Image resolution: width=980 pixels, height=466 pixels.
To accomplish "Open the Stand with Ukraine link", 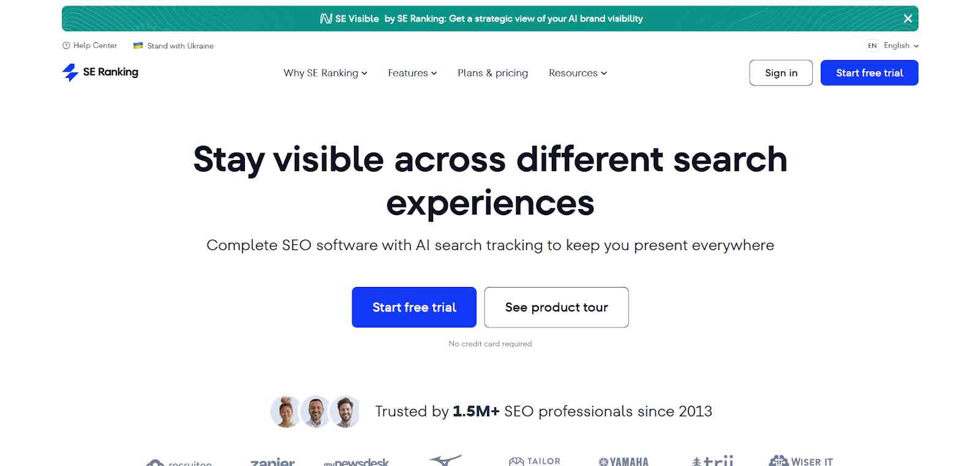I will pyautogui.click(x=180, y=46).
